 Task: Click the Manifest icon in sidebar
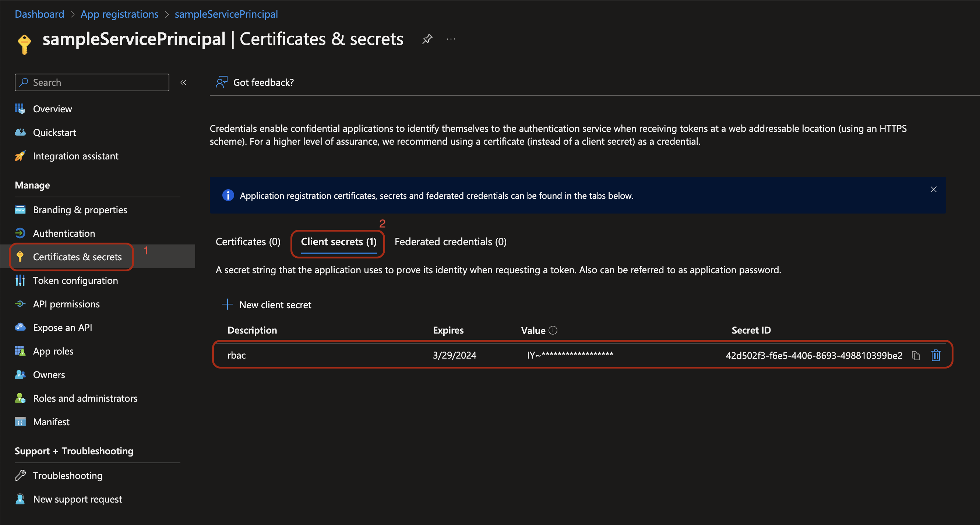point(20,422)
